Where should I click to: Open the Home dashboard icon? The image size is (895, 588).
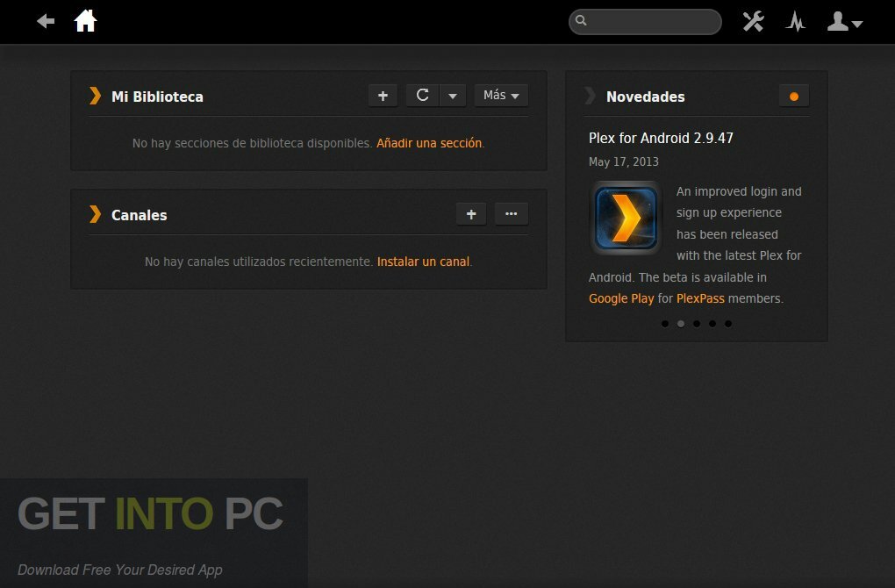pos(86,21)
